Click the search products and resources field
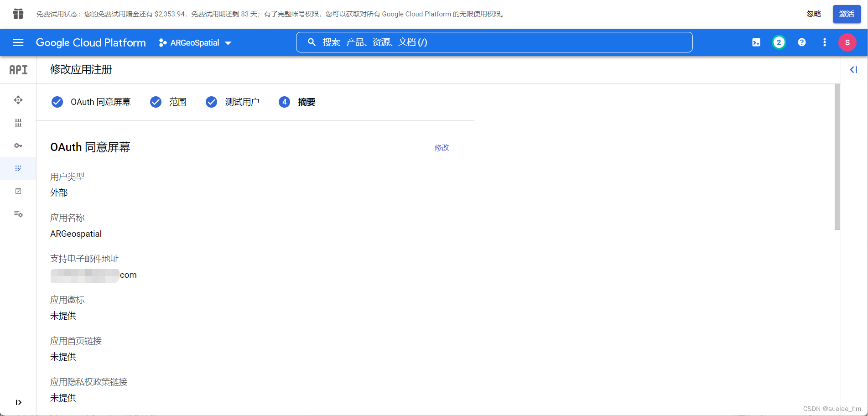The width and height of the screenshot is (868, 416). point(494,42)
